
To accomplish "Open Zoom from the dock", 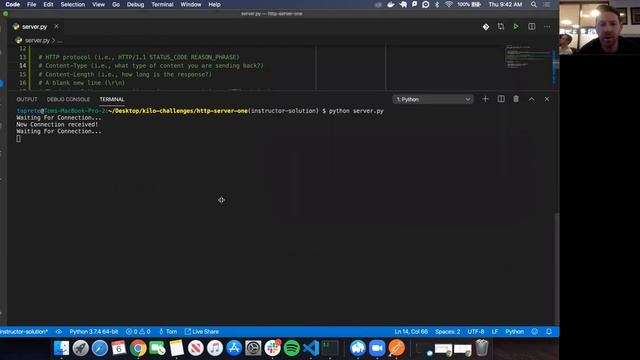I will 377,348.
